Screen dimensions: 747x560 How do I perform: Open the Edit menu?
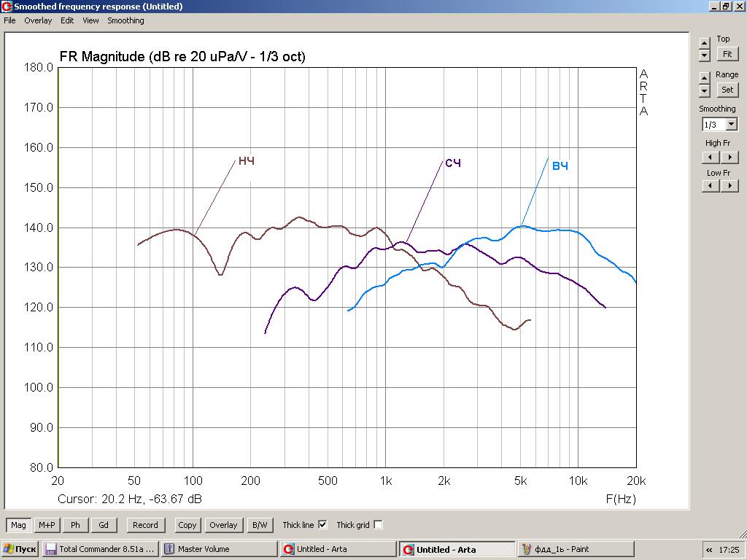(x=67, y=20)
